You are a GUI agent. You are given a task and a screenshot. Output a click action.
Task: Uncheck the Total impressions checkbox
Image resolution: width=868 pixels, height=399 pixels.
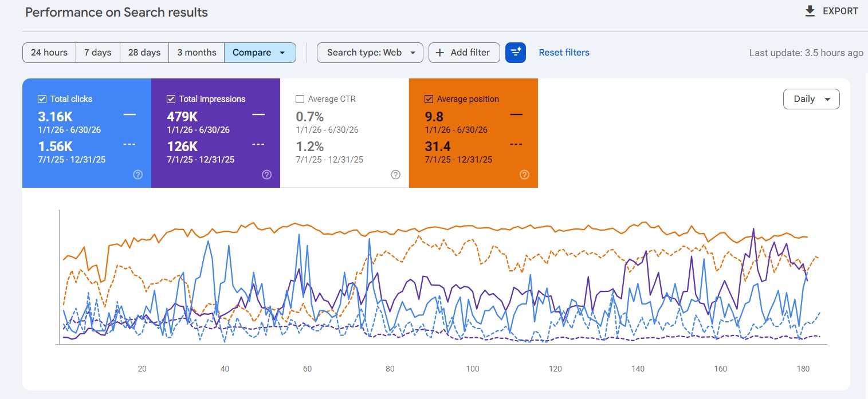point(171,99)
